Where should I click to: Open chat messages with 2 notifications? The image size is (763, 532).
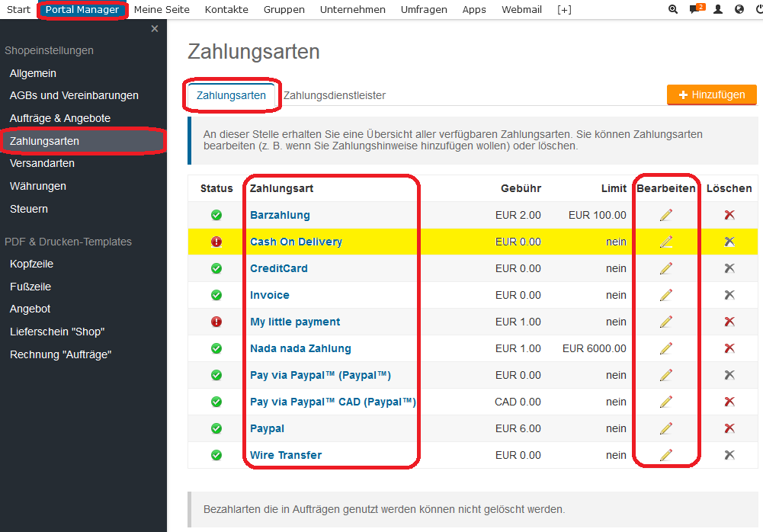pos(694,10)
